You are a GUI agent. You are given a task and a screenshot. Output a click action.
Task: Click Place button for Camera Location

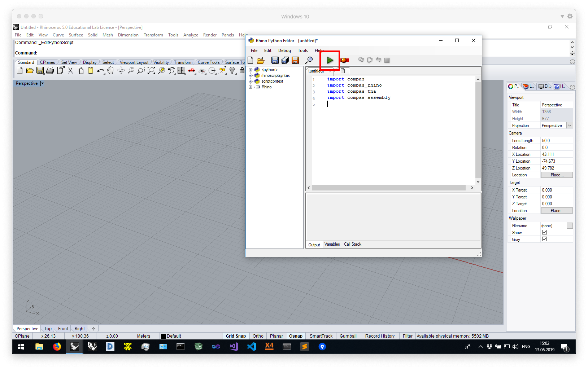[x=557, y=175]
